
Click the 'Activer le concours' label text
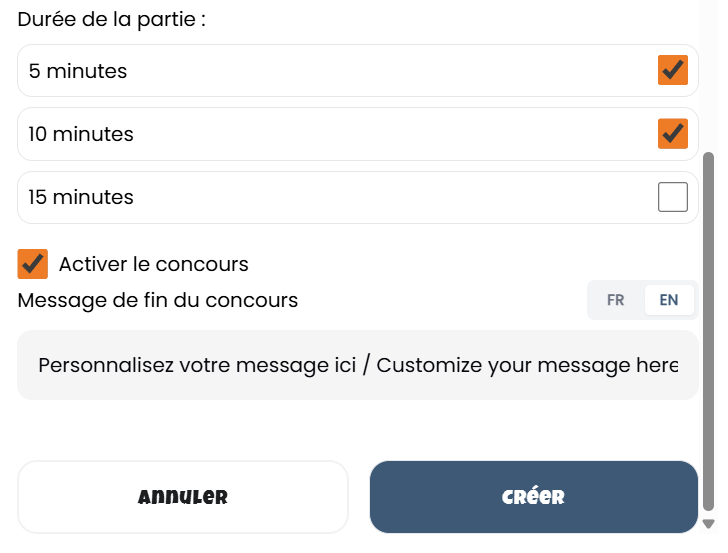point(153,264)
